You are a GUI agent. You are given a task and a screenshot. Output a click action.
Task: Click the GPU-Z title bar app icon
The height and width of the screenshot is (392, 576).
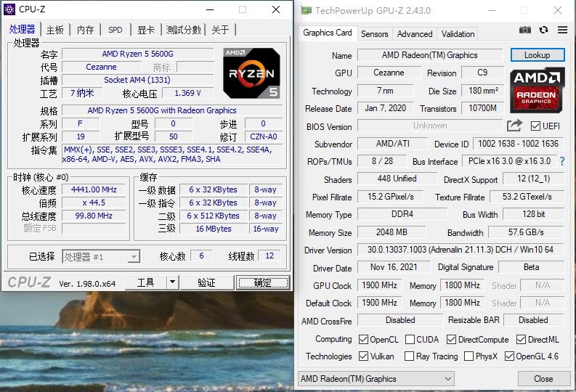(306, 10)
